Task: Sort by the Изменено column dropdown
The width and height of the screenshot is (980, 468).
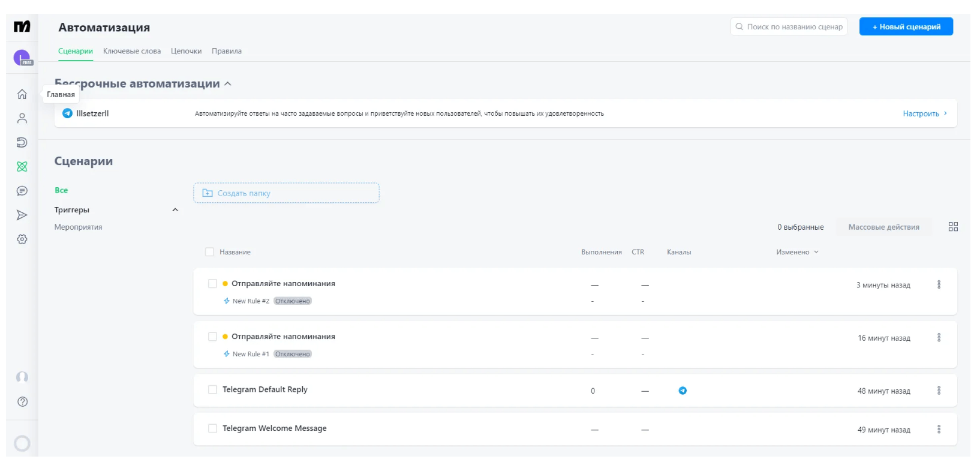Action: tap(797, 252)
